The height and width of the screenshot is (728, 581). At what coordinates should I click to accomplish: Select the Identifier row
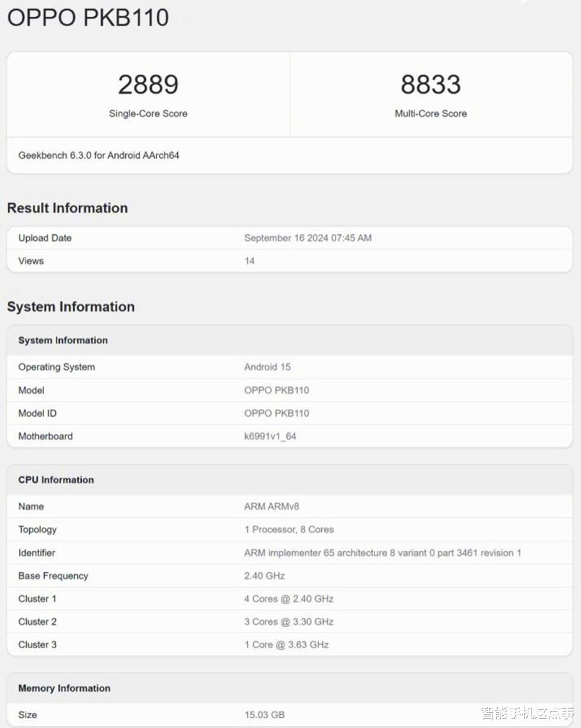coord(290,552)
